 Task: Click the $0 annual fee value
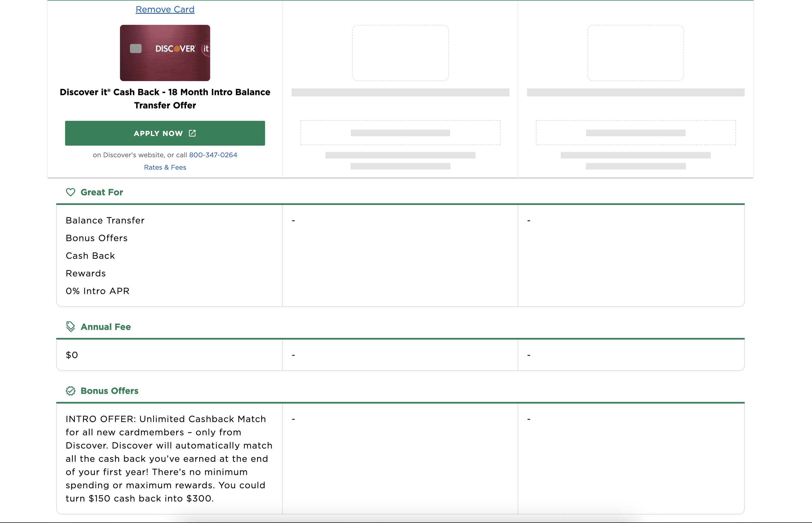(72, 355)
